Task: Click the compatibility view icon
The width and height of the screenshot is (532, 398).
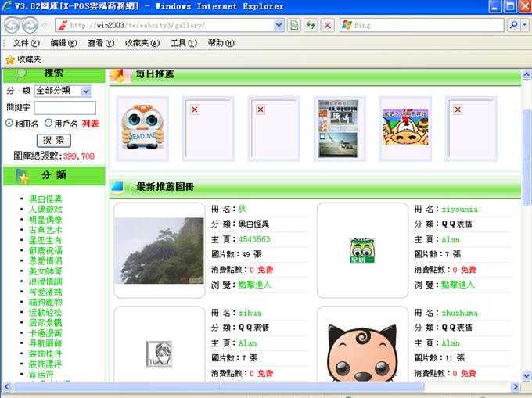Action: pos(293,25)
